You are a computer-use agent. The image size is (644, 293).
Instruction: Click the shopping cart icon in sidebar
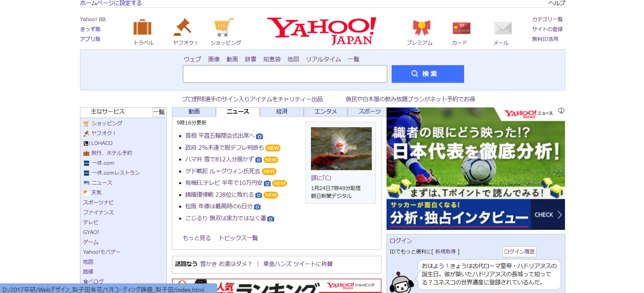coord(86,123)
